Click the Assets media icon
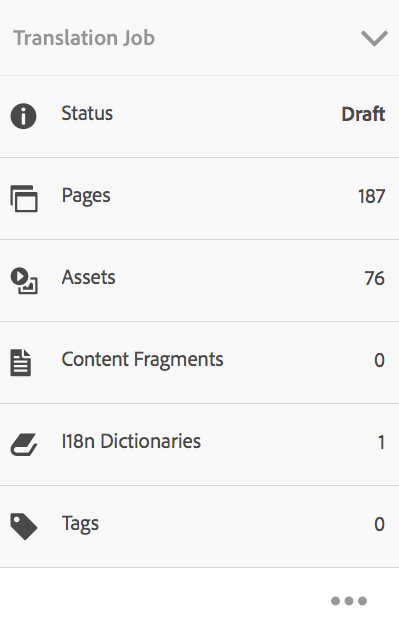Viewport: 399px width, 627px height. 24,281
